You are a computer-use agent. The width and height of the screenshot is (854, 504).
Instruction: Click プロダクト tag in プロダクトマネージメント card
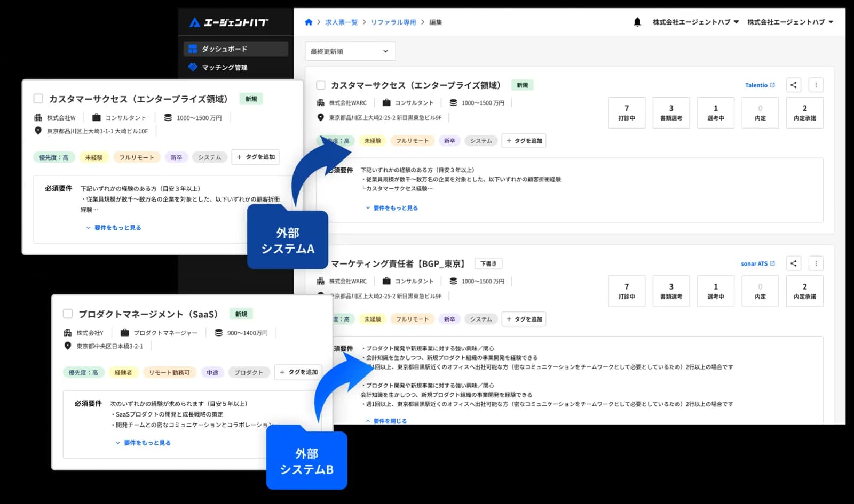(249, 372)
